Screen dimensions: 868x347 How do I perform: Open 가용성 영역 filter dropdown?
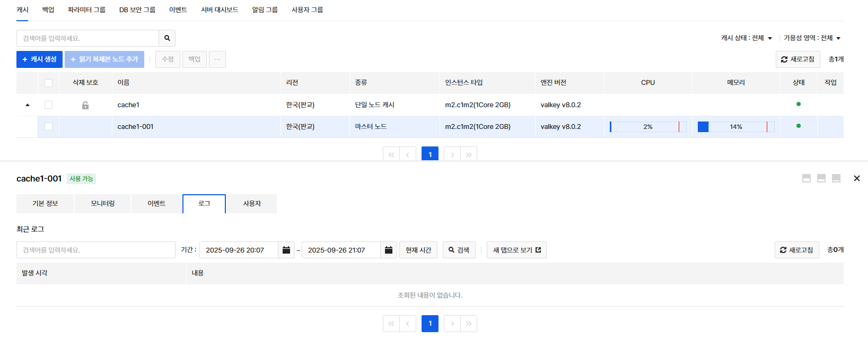(x=812, y=38)
